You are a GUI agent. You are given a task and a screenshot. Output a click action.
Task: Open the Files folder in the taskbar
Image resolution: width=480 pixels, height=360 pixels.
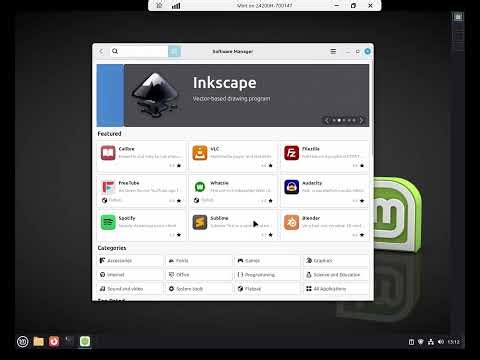pos(38,341)
